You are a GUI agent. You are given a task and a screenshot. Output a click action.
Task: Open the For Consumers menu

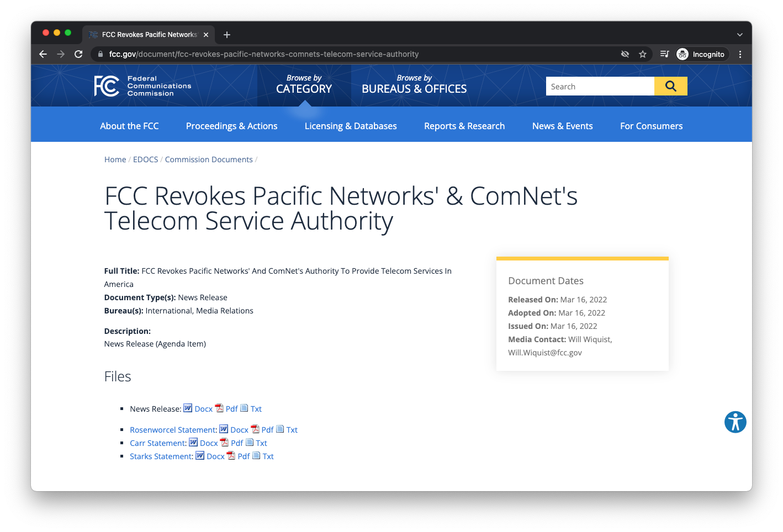652,126
